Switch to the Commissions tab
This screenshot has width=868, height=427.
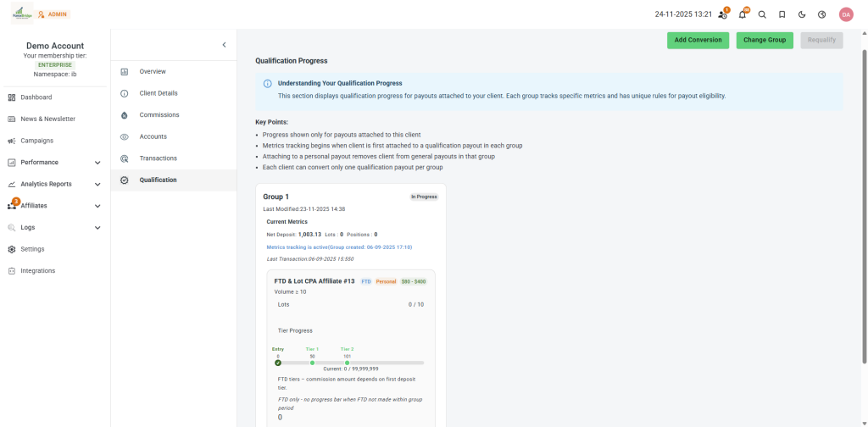pos(159,115)
